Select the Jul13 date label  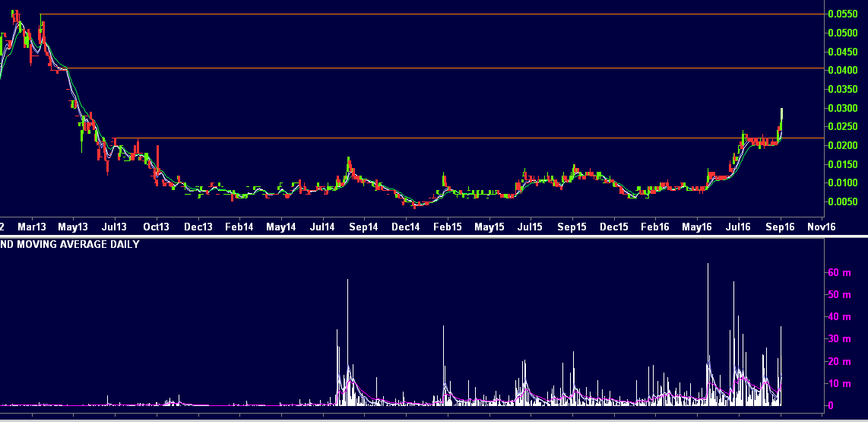pyautogui.click(x=115, y=227)
